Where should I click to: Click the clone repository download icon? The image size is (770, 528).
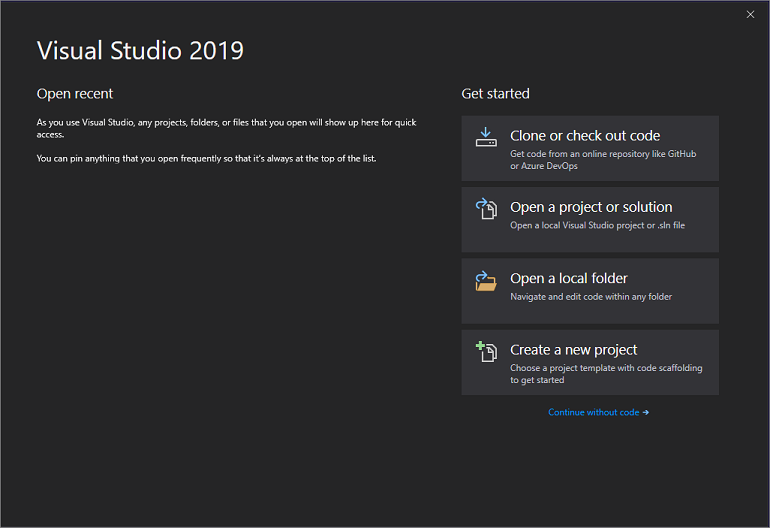coord(486,137)
